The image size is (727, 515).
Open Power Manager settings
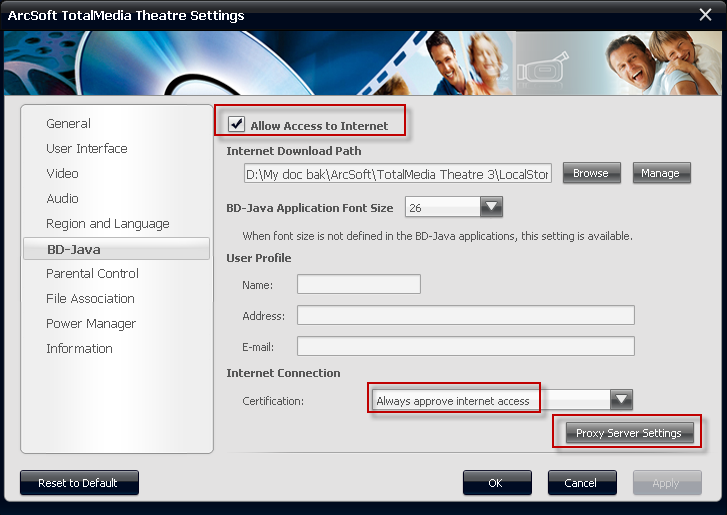click(91, 324)
